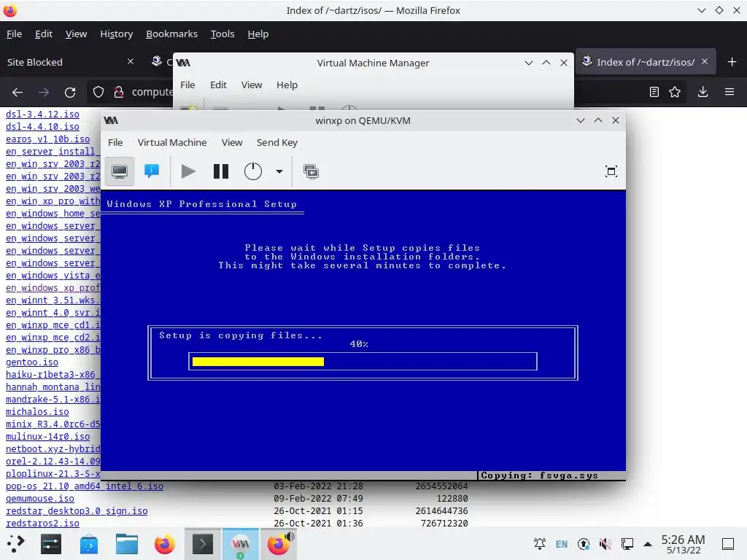The width and height of the screenshot is (747, 560).
Task: Open the Dolphin file manager taskbar icon
Action: 127,544
